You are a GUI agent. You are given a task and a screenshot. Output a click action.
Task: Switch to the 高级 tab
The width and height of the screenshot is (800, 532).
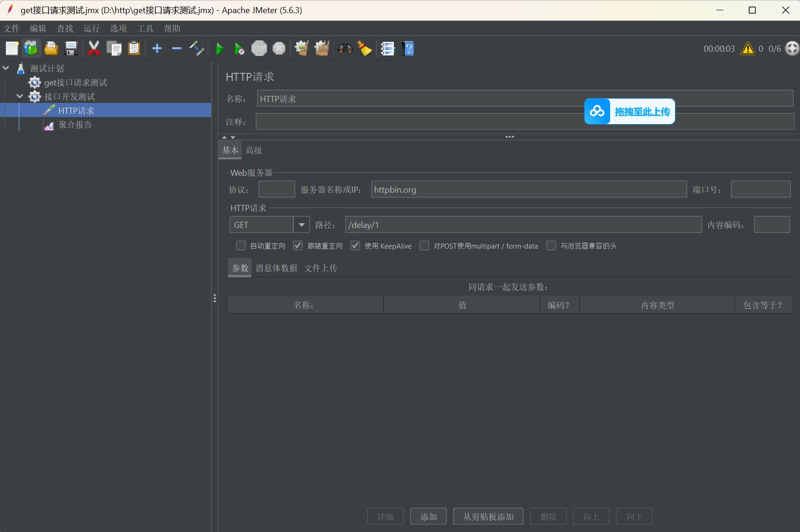pos(254,150)
